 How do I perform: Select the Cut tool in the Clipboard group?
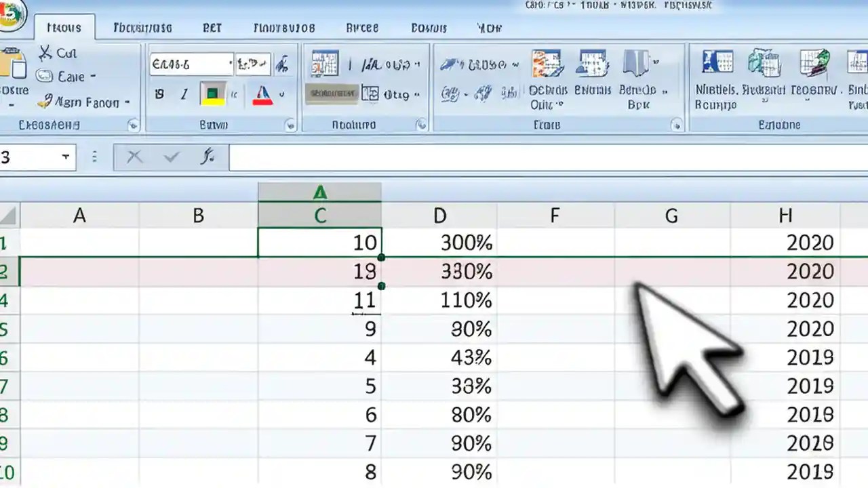coord(58,53)
